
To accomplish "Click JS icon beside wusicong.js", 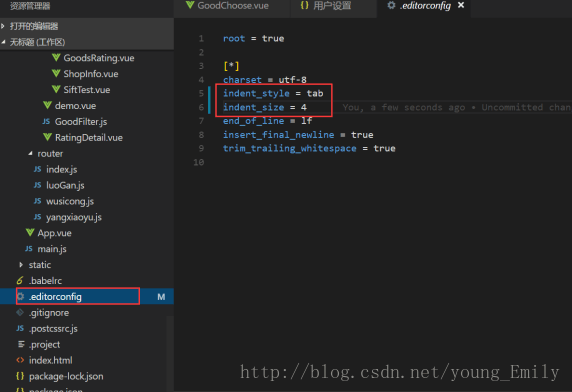I will coord(38,201).
